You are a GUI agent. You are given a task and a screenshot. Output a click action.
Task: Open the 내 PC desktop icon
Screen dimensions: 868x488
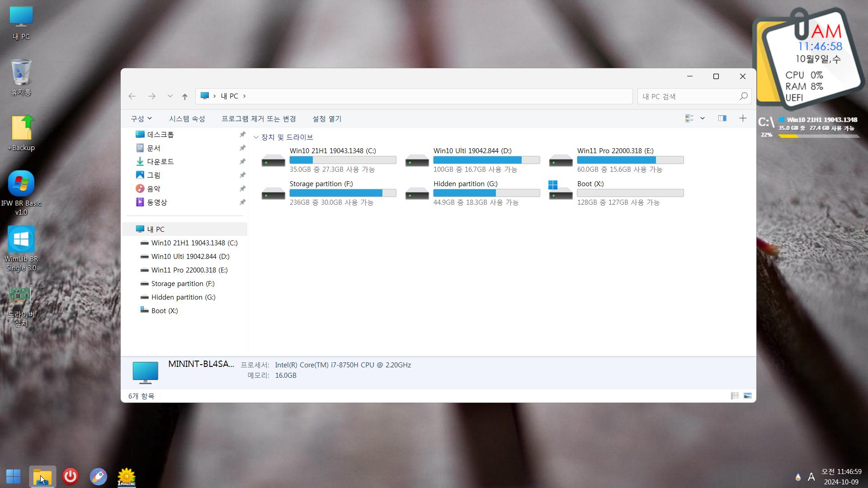coord(21,23)
